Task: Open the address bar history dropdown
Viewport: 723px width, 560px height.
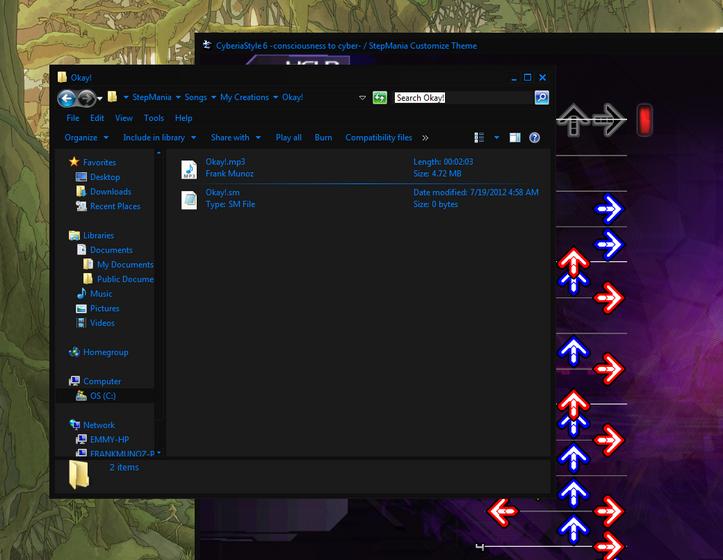Action: 362,97
